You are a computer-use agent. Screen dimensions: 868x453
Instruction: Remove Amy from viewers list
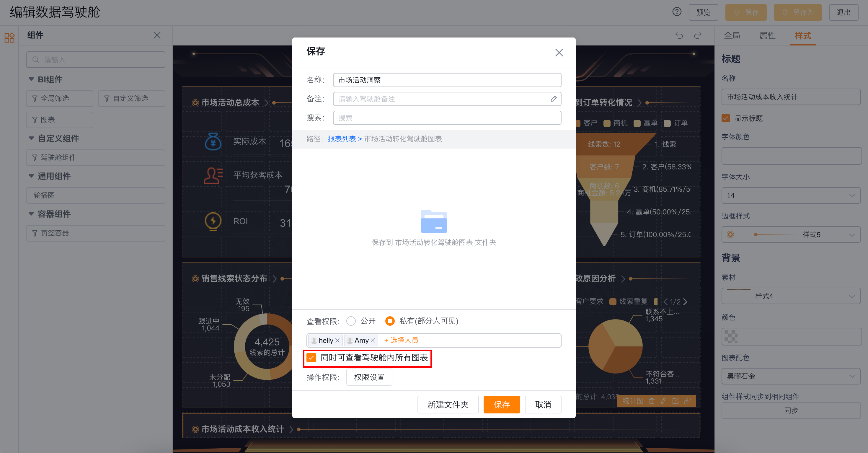(373, 340)
